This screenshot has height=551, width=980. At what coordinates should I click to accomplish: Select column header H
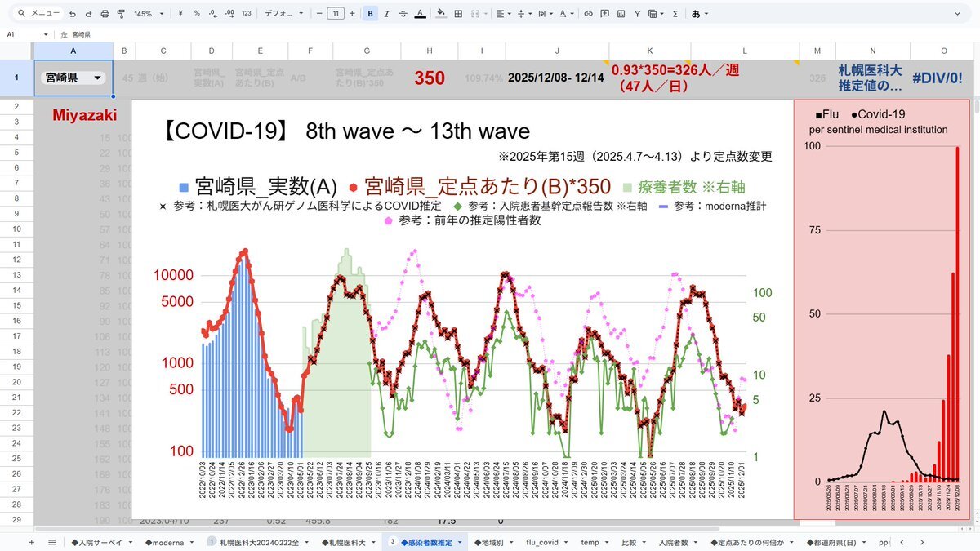pos(430,51)
